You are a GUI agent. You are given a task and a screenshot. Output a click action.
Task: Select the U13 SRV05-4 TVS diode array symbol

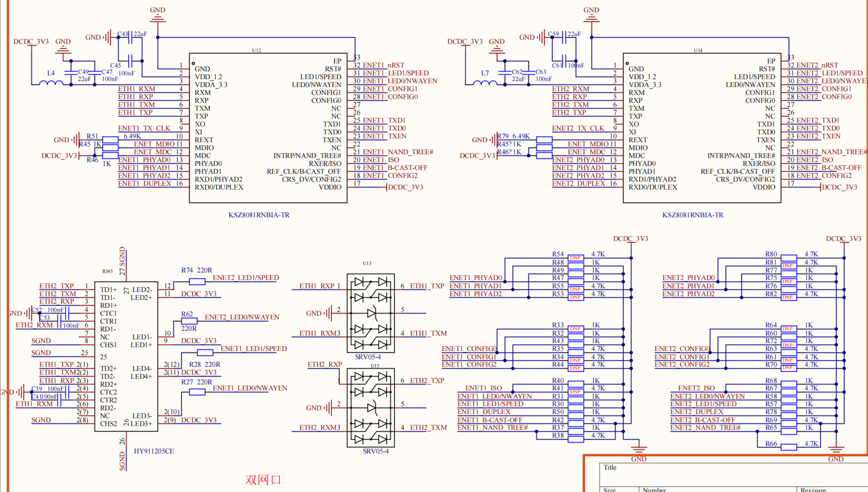(371, 313)
